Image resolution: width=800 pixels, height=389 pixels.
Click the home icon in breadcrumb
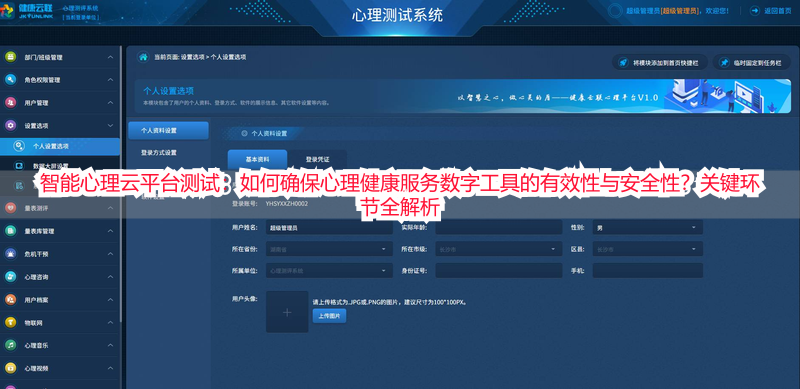pyautogui.click(x=143, y=57)
